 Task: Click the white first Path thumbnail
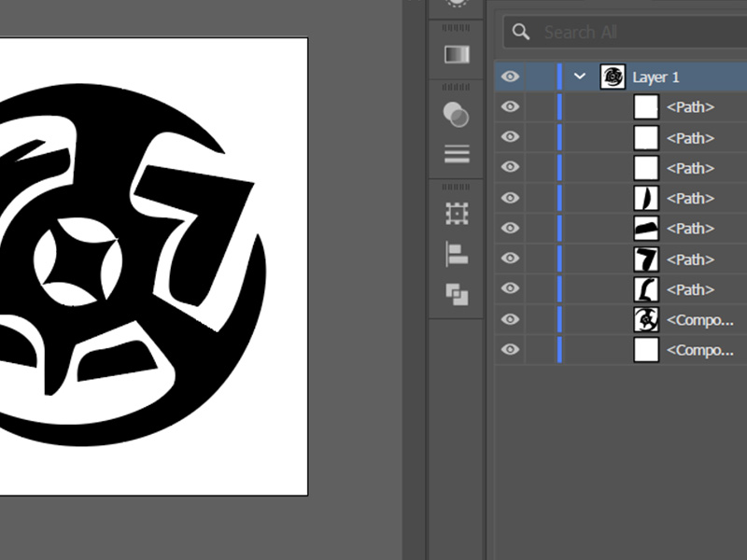645,106
